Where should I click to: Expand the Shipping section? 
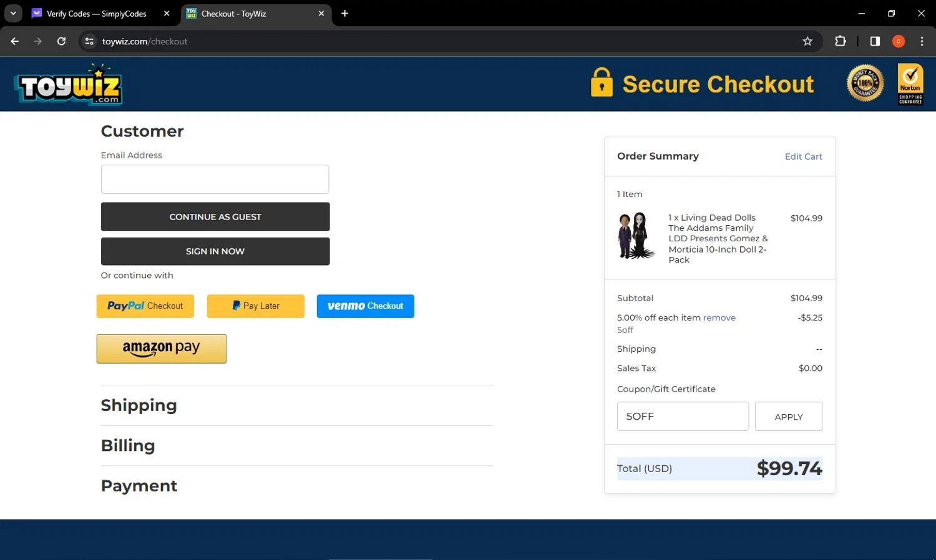point(139,405)
